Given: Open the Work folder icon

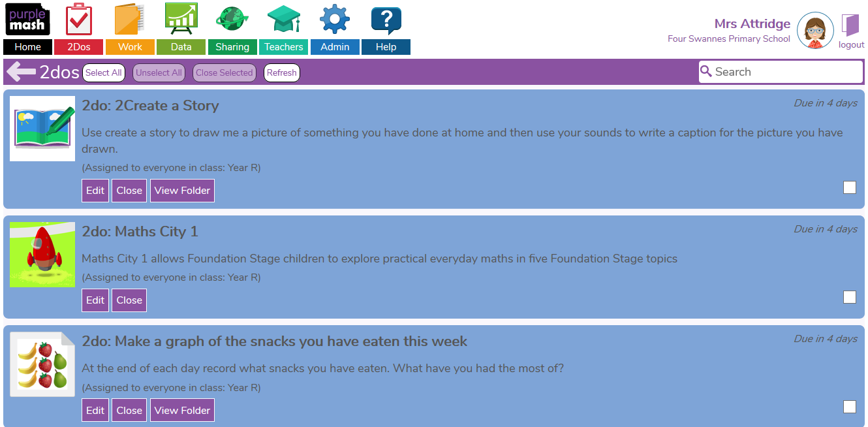Looking at the screenshot, I should tap(129, 20).
